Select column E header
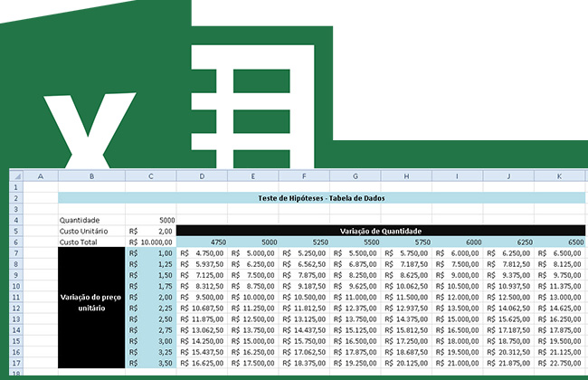The width and height of the screenshot is (588, 380). [x=252, y=176]
